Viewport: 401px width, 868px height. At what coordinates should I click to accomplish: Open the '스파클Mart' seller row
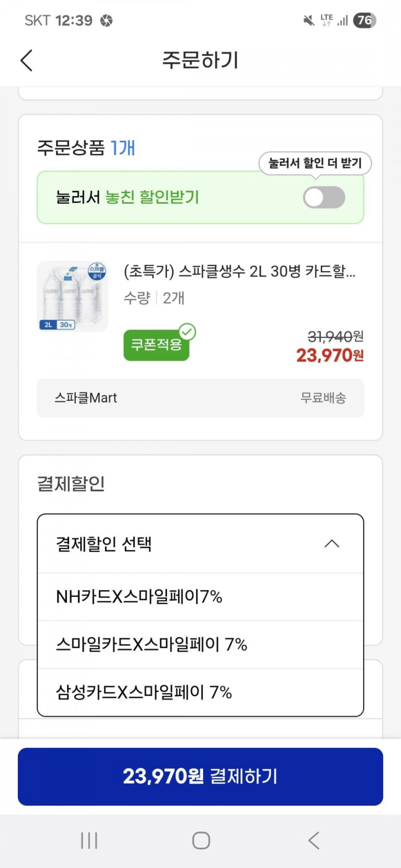pos(200,398)
